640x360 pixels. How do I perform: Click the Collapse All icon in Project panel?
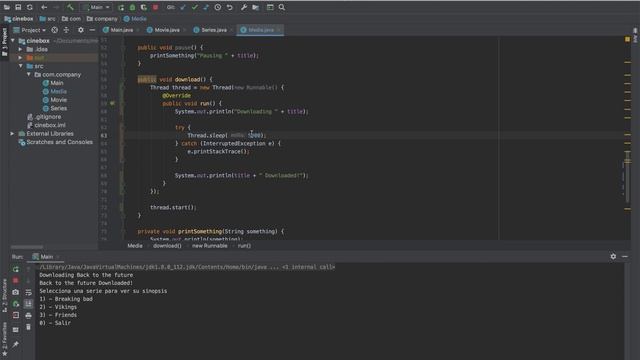66,30
